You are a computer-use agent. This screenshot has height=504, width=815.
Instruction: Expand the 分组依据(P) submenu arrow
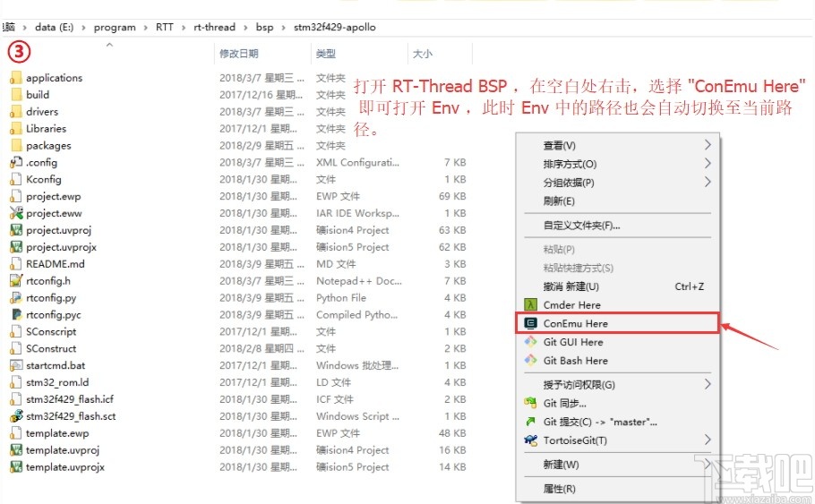(708, 183)
